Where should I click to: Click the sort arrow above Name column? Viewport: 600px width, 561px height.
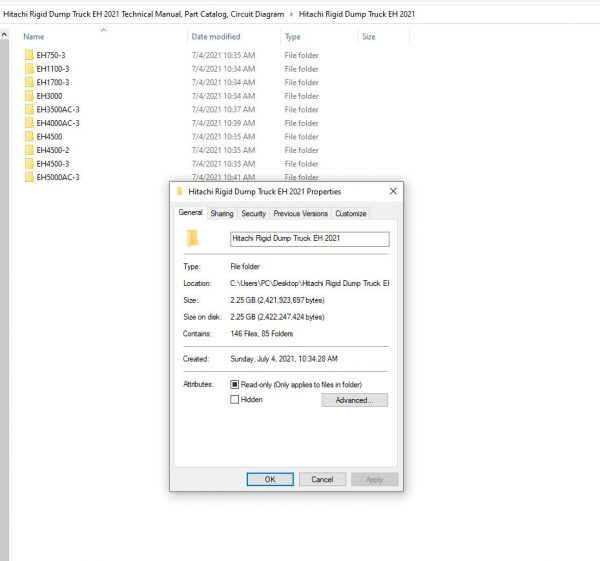point(103,29)
